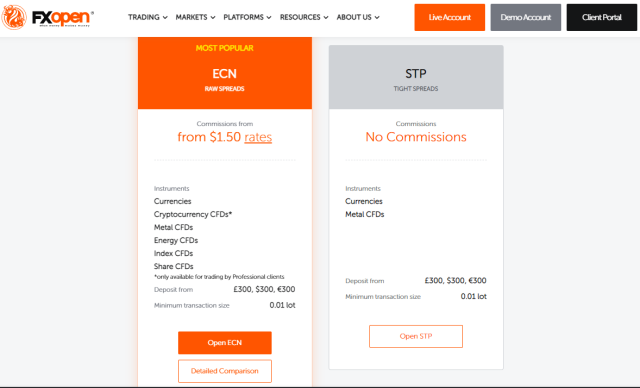Expand the RESOURCES menu chevron
Viewport: 640px width, 388px height.
coord(326,18)
